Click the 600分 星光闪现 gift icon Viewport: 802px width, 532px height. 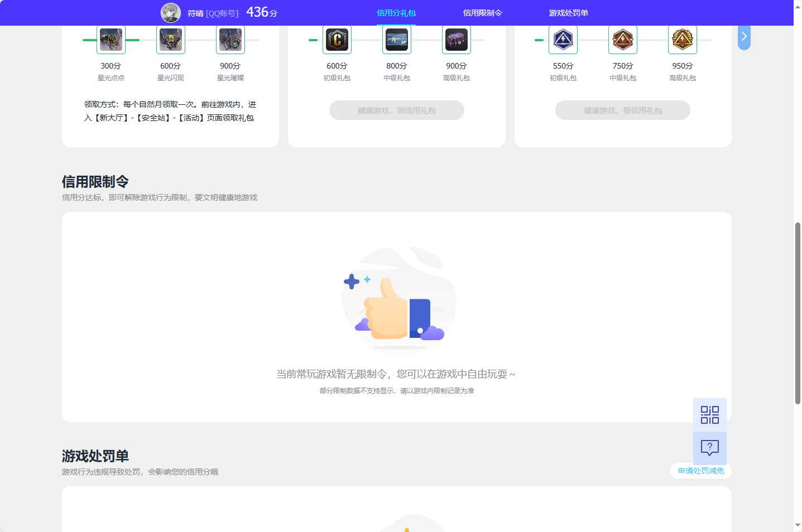pyautogui.click(x=170, y=40)
